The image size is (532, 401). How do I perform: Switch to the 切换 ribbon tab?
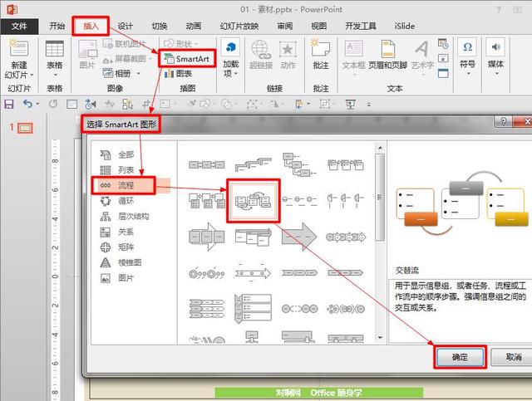click(x=160, y=26)
